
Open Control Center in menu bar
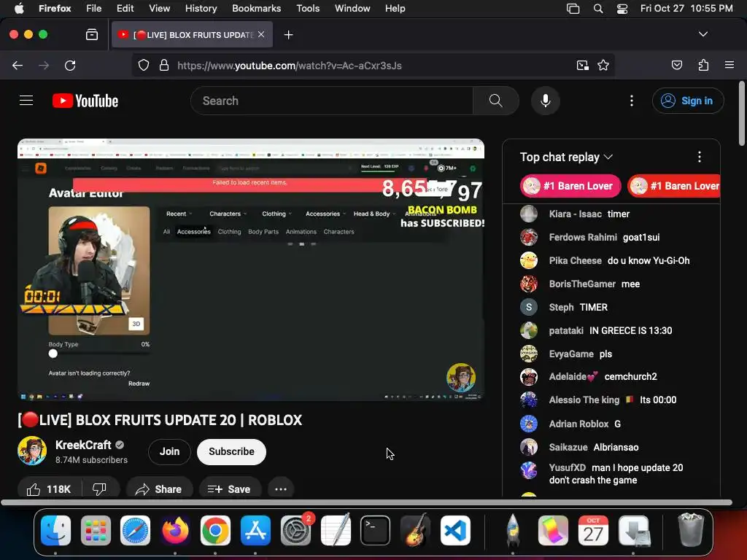point(622,9)
